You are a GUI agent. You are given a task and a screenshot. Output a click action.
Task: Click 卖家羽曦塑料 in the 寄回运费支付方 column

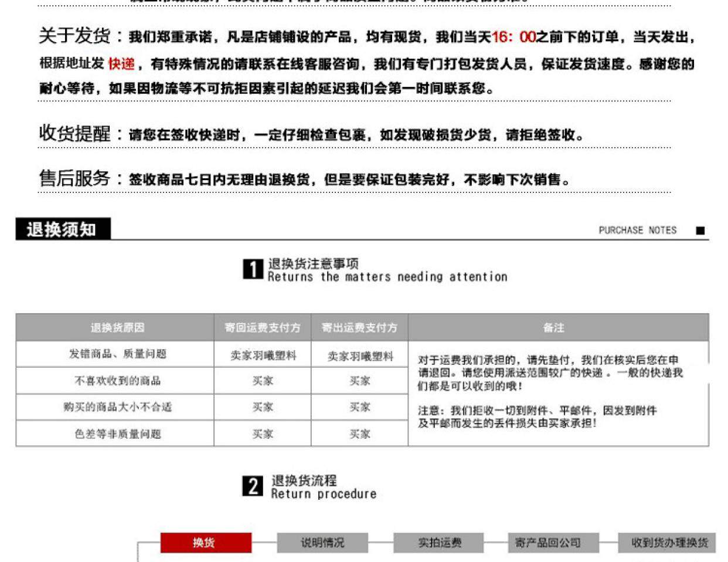click(263, 356)
